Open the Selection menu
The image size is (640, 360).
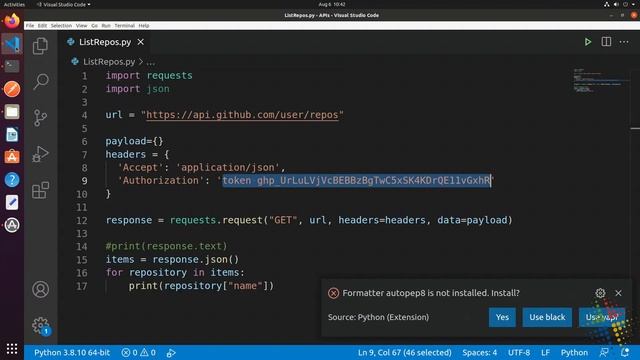(x=61, y=25)
